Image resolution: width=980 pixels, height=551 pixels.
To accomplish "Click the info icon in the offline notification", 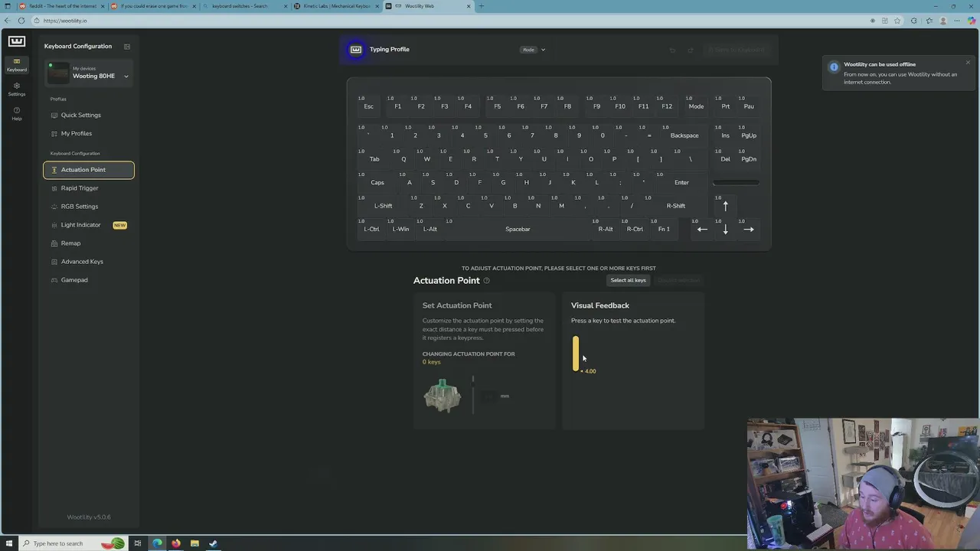I will point(834,67).
